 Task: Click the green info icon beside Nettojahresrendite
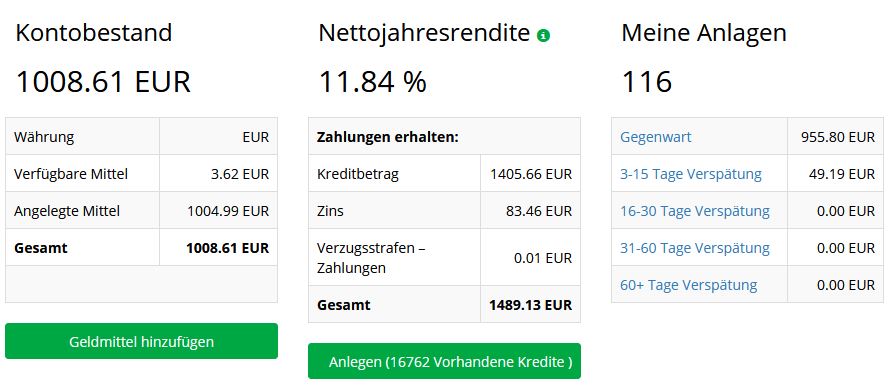[x=543, y=35]
